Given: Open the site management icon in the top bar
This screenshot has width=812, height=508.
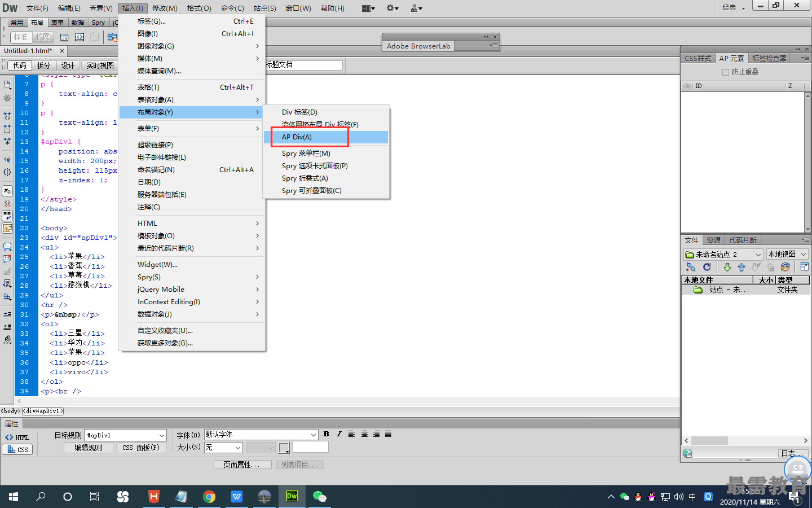Looking at the screenshot, I should pos(417,8).
